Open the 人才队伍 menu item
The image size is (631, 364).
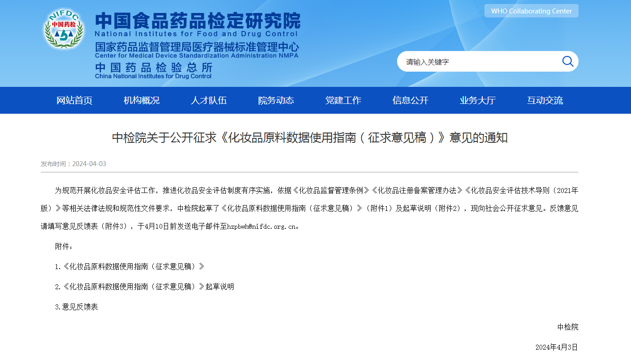(x=209, y=100)
